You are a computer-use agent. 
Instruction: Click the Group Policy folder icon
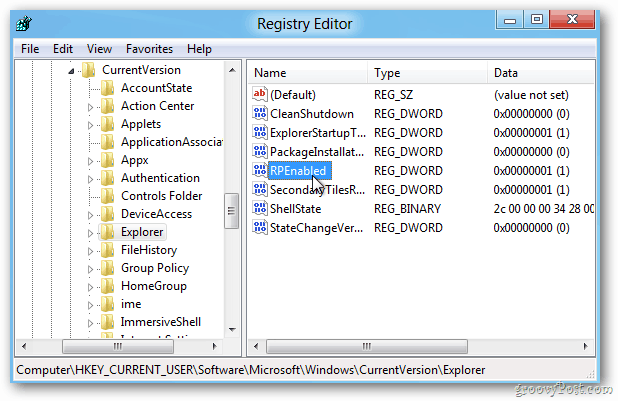click(x=107, y=268)
